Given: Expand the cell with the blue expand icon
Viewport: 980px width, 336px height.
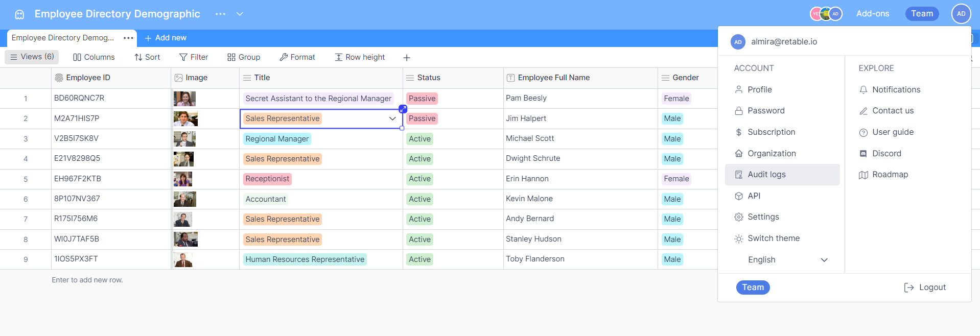Looking at the screenshot, I should (403, 109).
